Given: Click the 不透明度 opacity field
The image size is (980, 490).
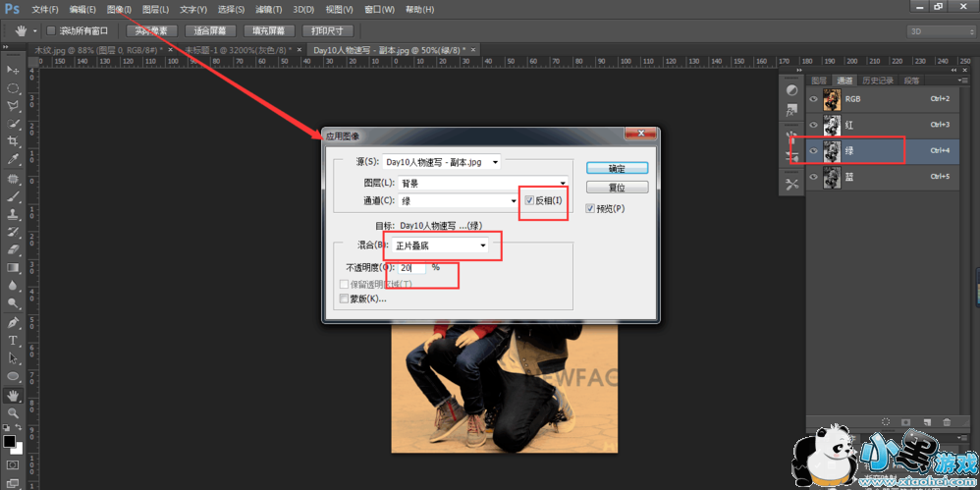Looking at the screenshot, I should coord(411,267).
